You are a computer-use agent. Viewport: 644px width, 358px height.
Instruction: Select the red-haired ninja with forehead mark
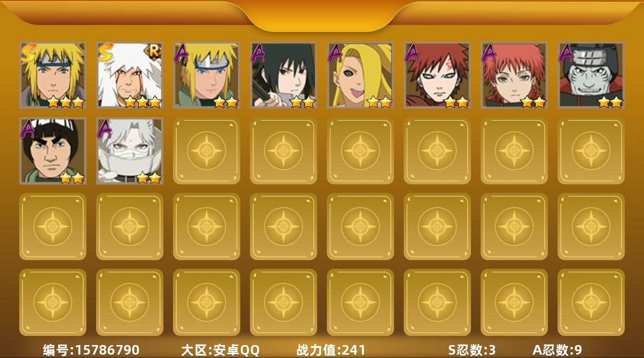pos(437,75)
